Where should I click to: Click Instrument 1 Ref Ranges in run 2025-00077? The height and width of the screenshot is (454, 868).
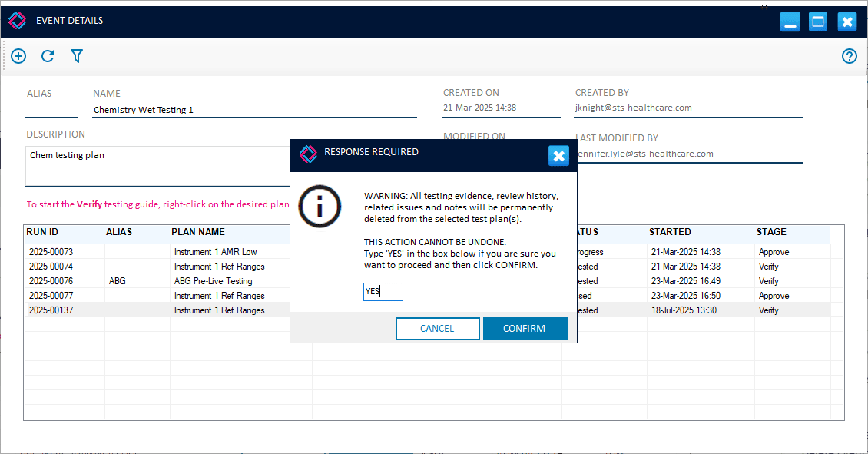point(219,296)
